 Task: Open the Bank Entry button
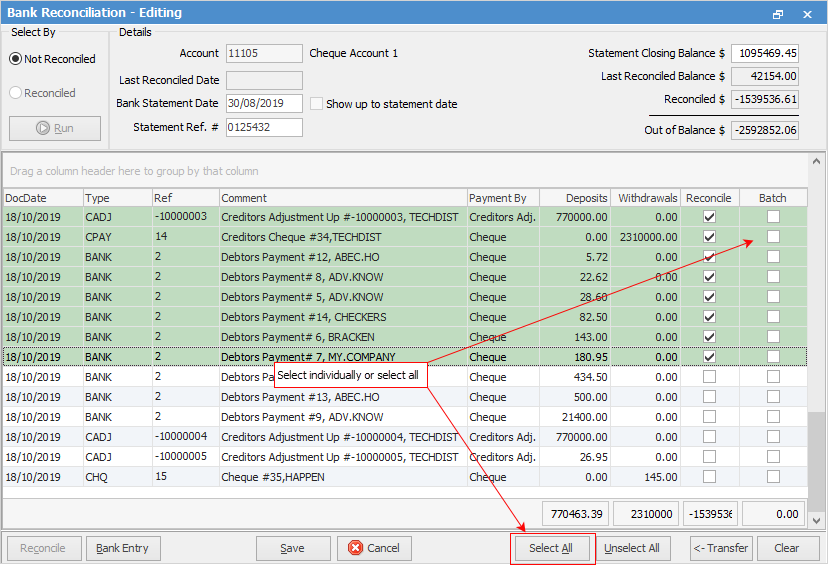122,548
